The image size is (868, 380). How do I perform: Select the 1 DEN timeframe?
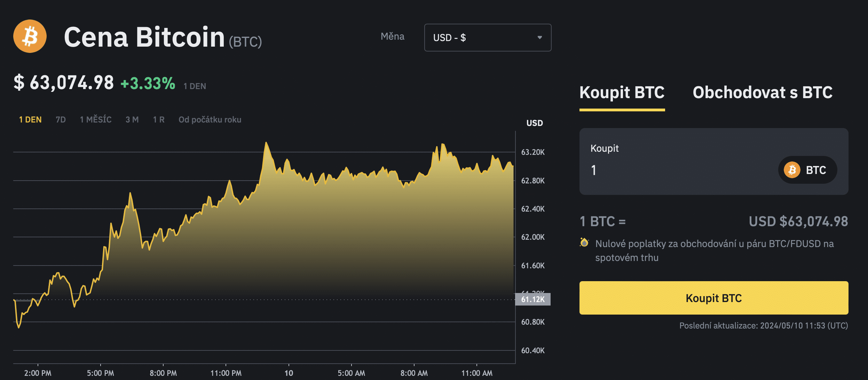click(30, 120)
